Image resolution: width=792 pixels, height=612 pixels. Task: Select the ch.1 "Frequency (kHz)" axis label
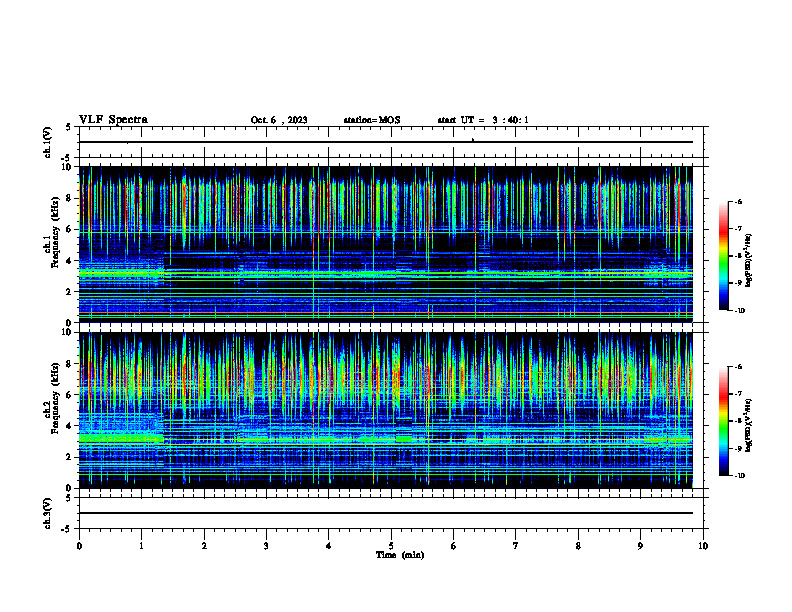coord(55,233)
